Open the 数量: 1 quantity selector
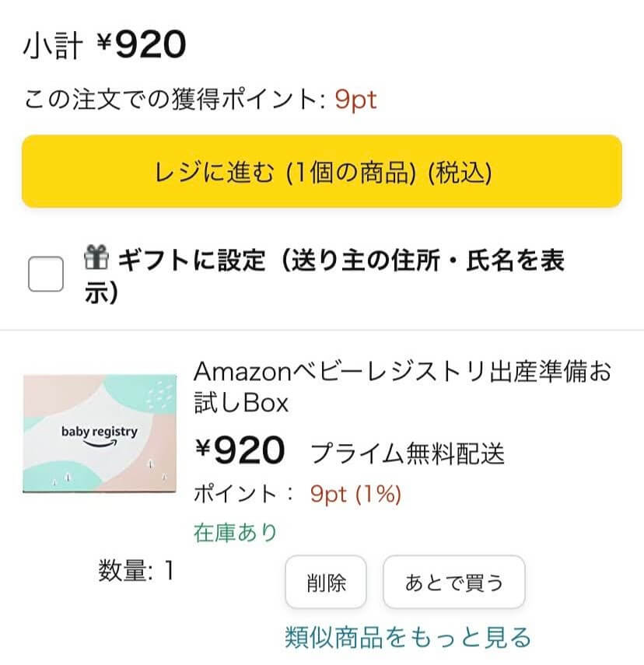The width and height of the screenshot is (644, 665). pyautogui.click(x=136, y=572)
